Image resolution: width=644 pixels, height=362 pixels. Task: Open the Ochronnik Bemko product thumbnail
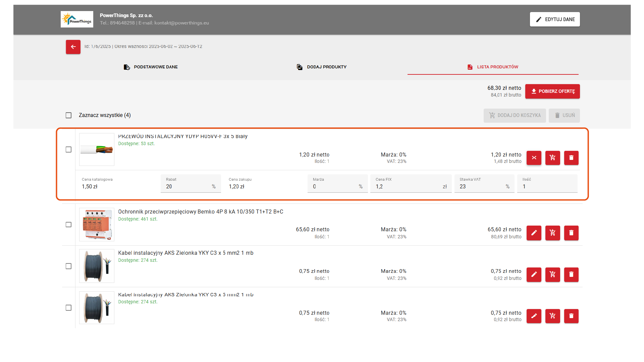click(97, 225)
